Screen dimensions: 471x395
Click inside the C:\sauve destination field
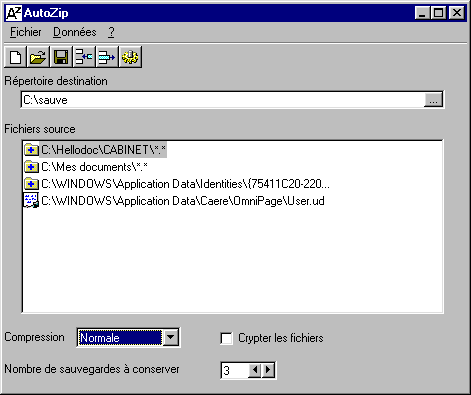(223, 100)
